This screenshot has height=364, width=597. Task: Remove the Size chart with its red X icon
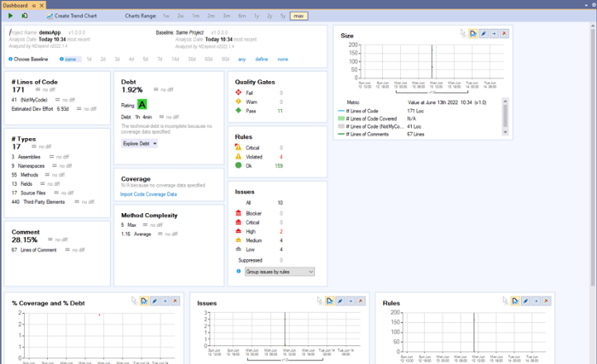pos(504,33)
